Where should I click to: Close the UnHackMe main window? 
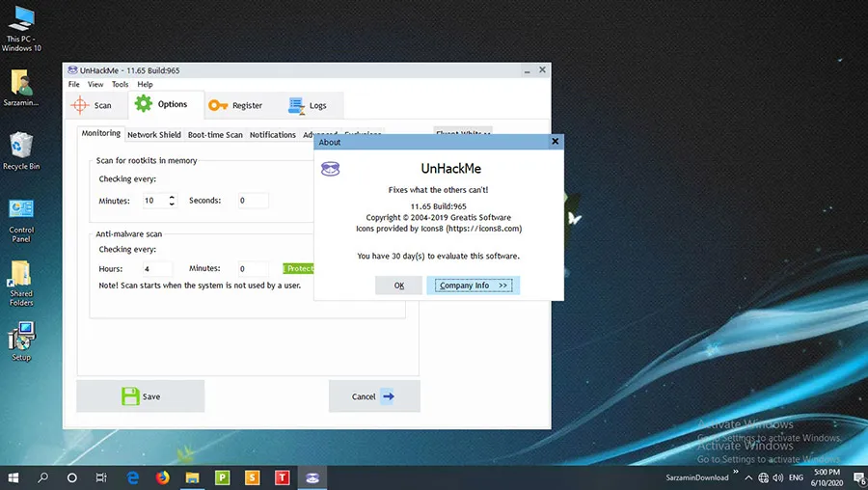click(x=542, y=69)
